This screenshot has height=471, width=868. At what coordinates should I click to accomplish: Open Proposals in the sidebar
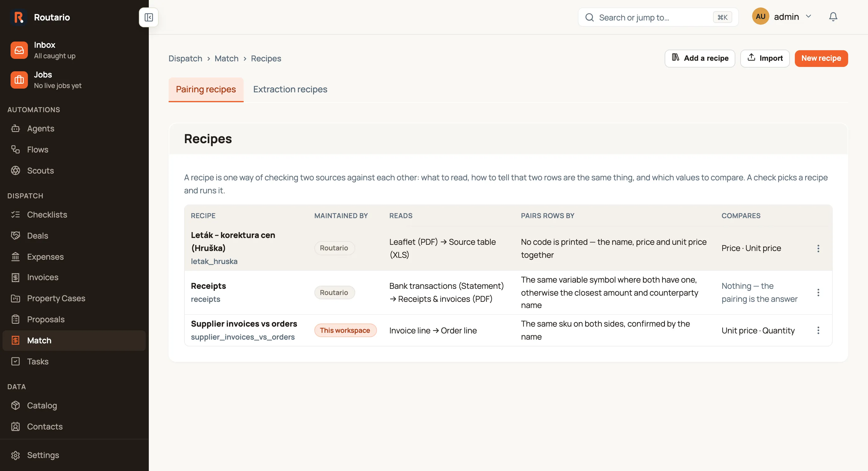[x=74, y=319]
